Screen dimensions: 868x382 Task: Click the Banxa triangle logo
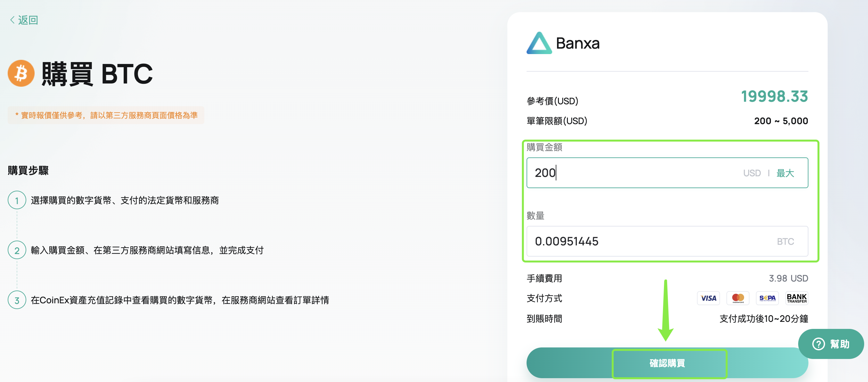(x=539, y=43)
